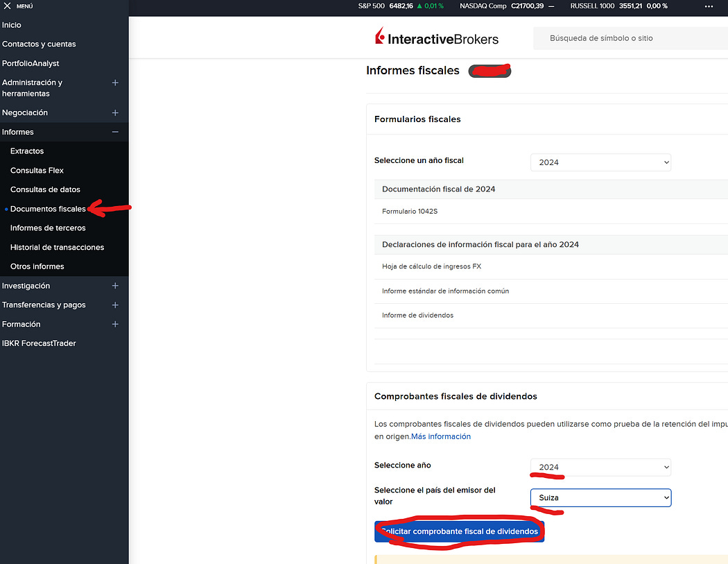Screen dimensions: 728x564
Task: Select Otros informes
Action: (x=37, y=266)
